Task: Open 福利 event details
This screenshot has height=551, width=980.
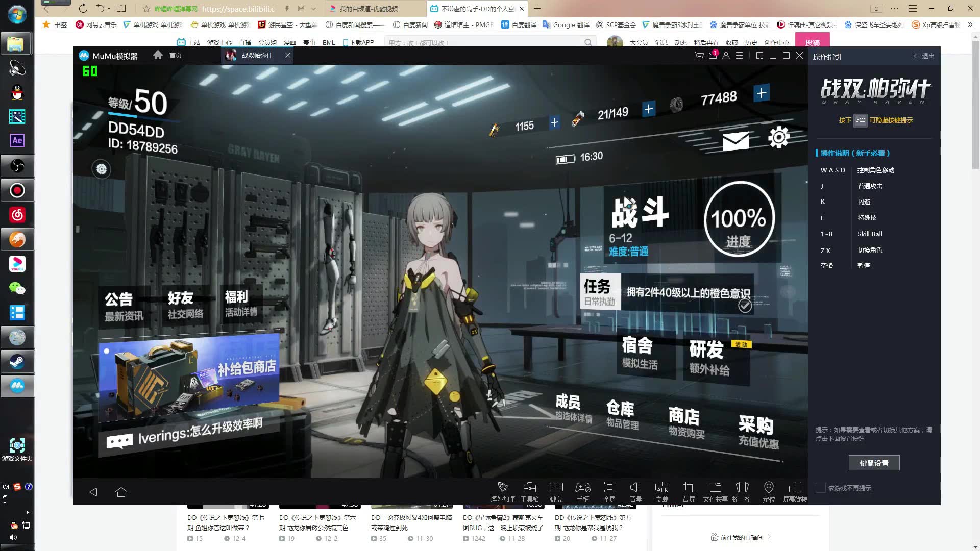Action: (241, 304)
